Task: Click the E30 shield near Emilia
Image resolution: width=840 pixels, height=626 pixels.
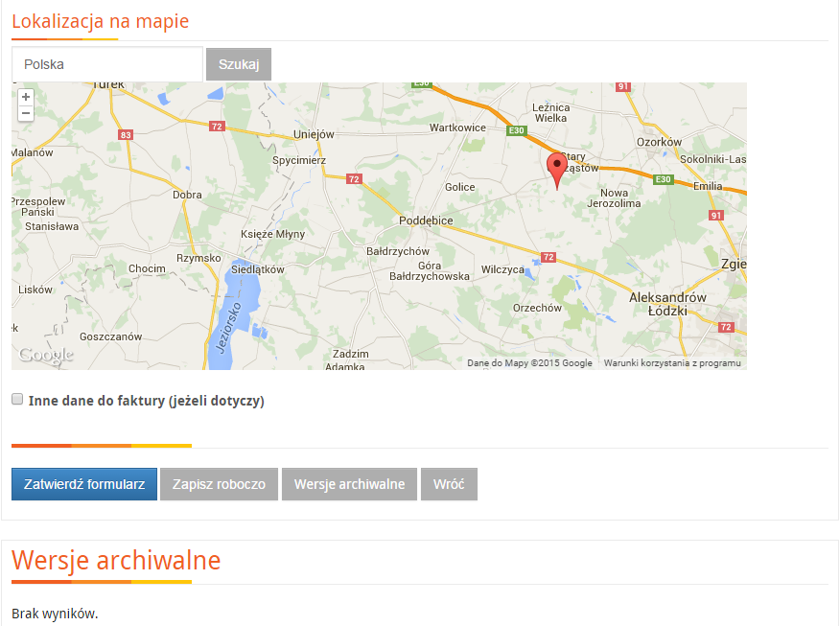Action: 664,179
